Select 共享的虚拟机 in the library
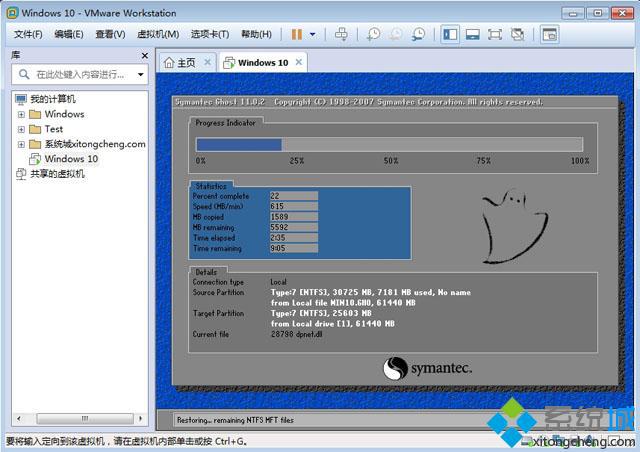640x452 pixels. pyautogui.click(x=57, y=174)
